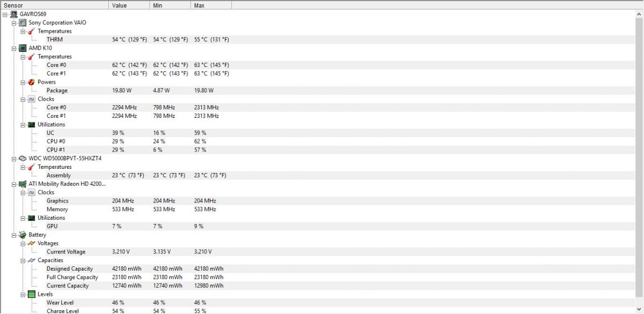Click the GAVROS69 computer icon
The width and height of the screenshot is (644, 314).
click(x=14, y=14)
